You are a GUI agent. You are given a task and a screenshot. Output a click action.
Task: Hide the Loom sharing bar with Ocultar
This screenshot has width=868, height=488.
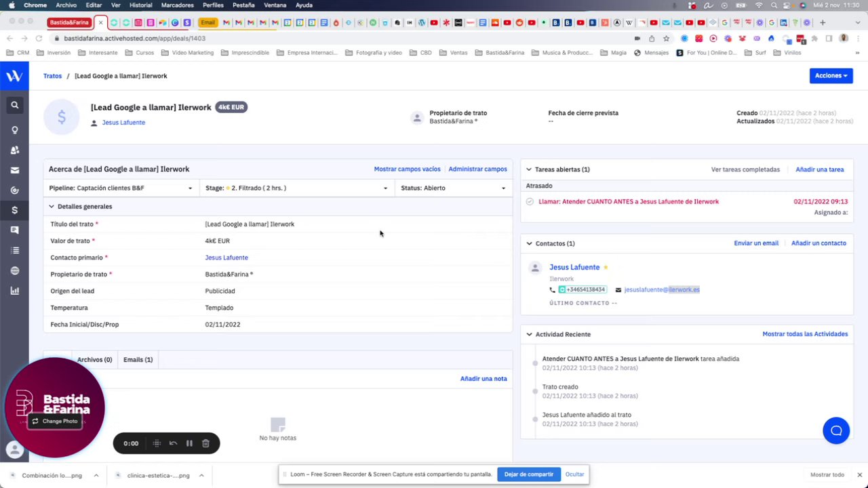[x=574, y=474]
